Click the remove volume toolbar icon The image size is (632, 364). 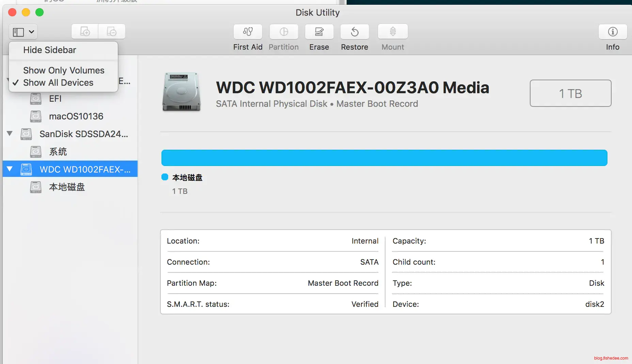click(112, 32)
